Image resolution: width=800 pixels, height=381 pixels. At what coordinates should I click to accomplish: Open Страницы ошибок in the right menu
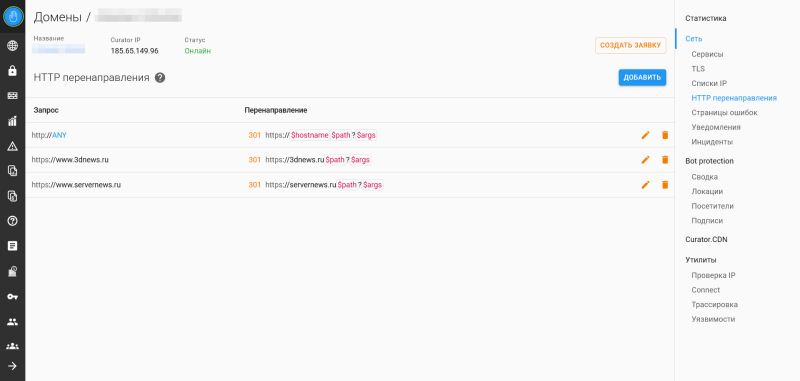pyautogui.click(x=724, y=112)
